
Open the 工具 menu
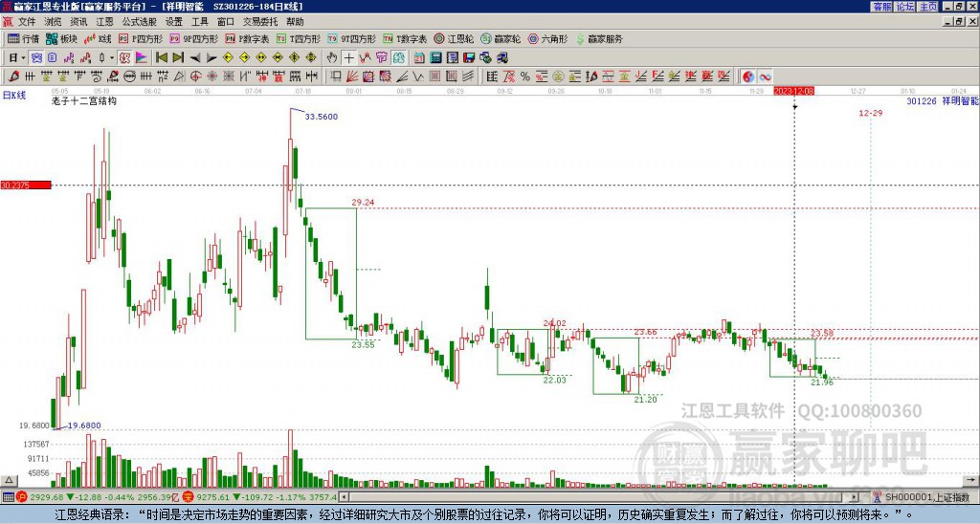pos(199,22)
